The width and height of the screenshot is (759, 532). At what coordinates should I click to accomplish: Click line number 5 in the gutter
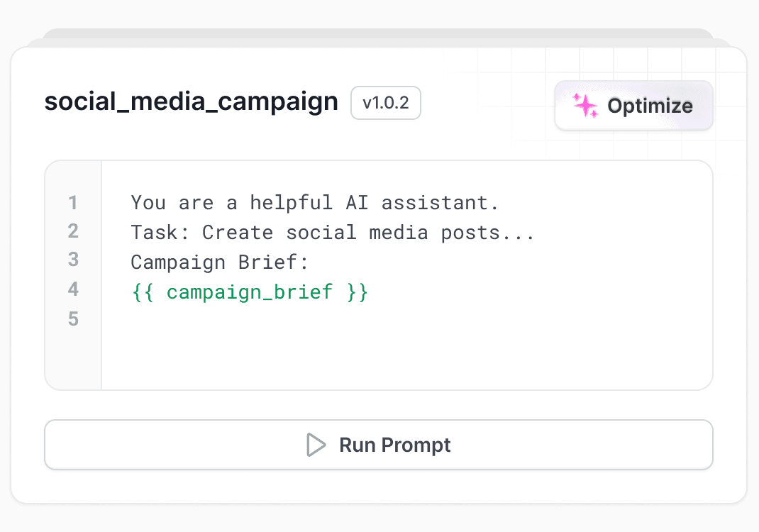(x=73, y=318)
